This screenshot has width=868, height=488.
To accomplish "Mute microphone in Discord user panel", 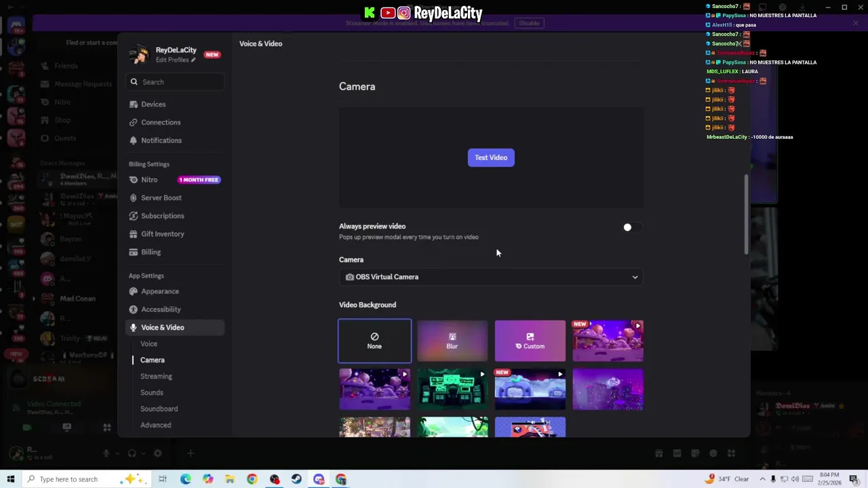I will point(106,453).
